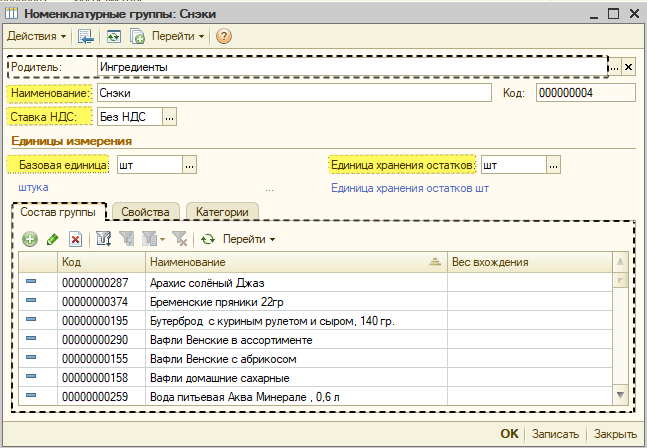The width and height of the screenshot is (647, 448).
Task: Save with the Записать button
Action: 555,434
